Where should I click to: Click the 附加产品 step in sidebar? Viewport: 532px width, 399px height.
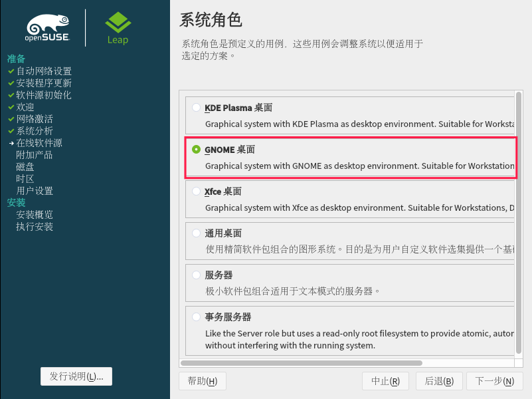tap(35, 155)
